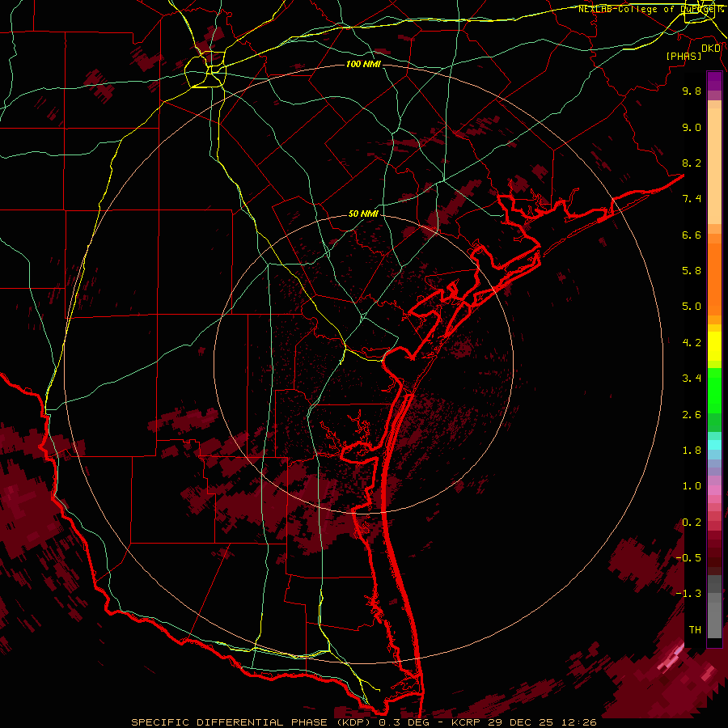Click the "-1.3" legend value
728x728 pixels.
(688, 594)
